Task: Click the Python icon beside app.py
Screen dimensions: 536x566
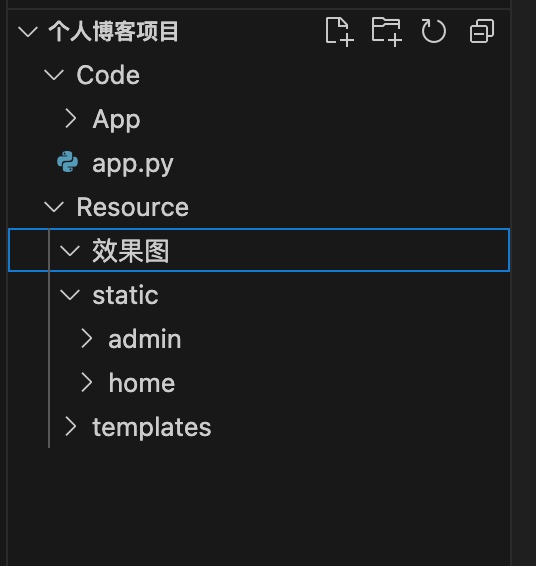Action: (x=67, y=162)
